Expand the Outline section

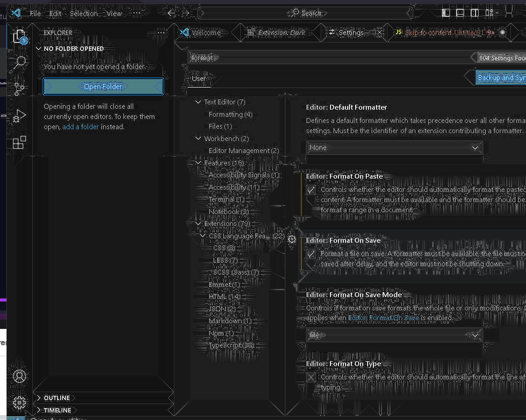coord(57,398)
